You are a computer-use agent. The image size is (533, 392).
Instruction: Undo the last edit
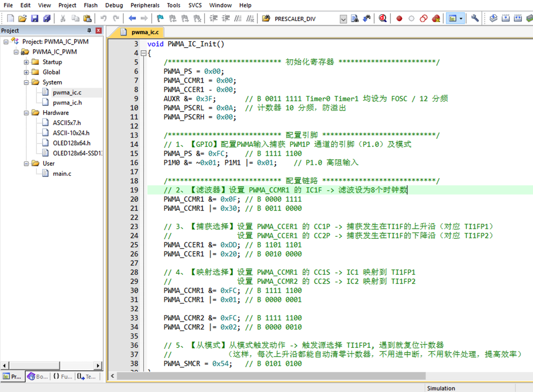pos(104,18)
